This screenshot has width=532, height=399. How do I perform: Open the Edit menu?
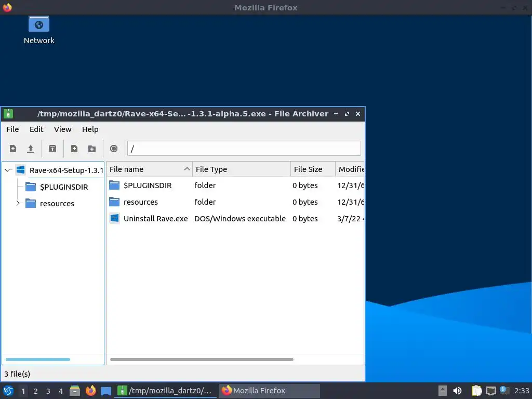coord(36,129)
